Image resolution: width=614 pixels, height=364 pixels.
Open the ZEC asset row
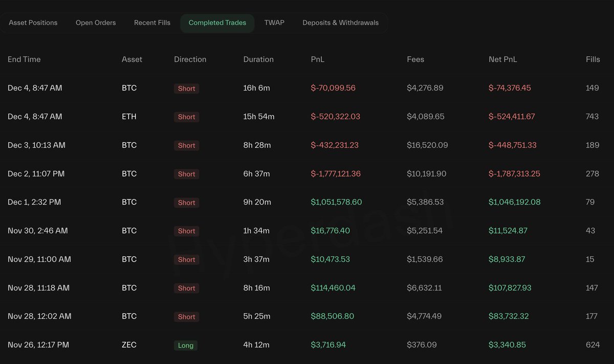coord(129,345)
